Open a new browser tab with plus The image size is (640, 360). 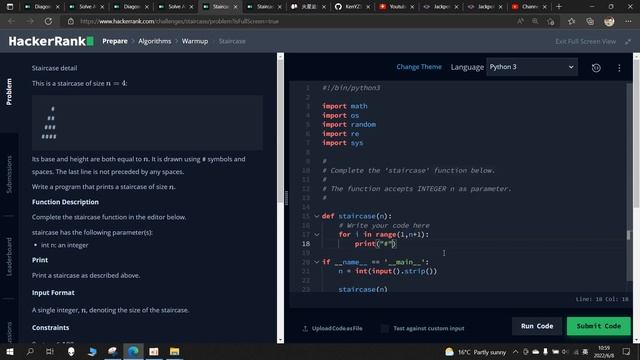coord(559,7)
